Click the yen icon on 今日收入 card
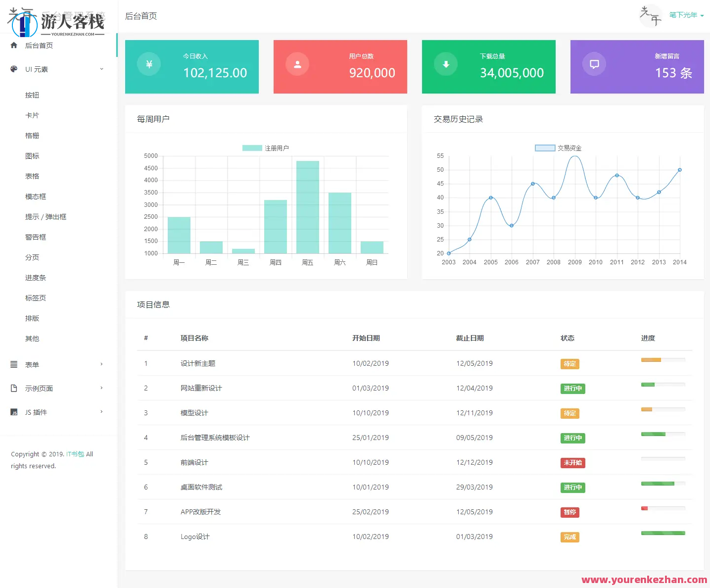Screen dimensions: 710x588 [148, 64]
